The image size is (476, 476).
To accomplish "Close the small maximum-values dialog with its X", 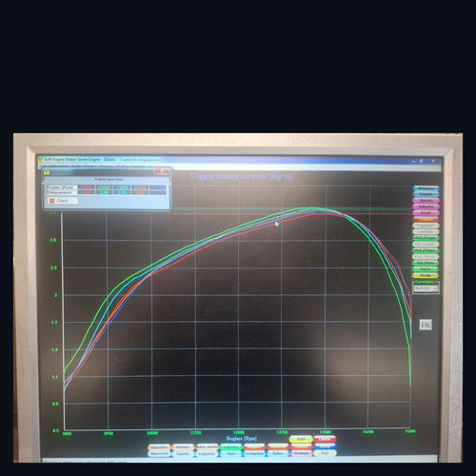I will (x=162, y=171).
